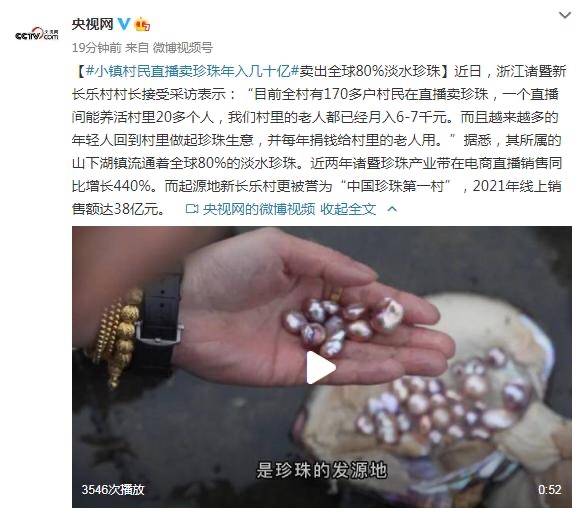Play the pearl video

[321, 368]
